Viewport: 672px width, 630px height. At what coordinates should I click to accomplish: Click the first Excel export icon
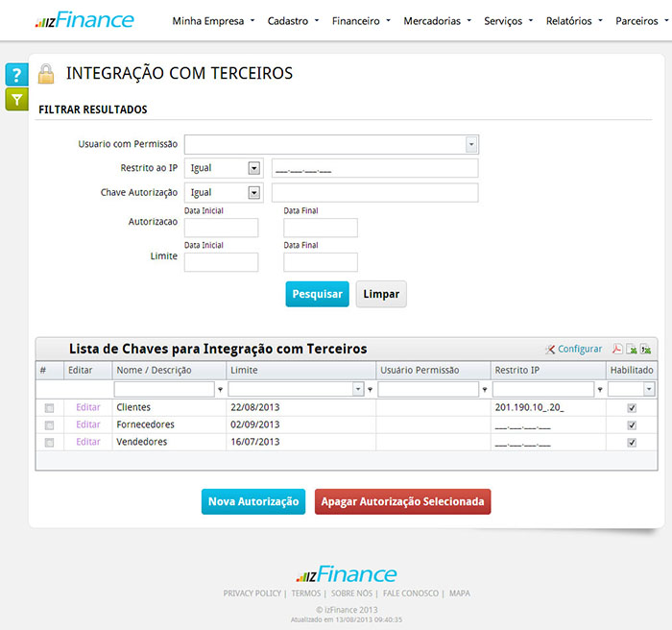coord(633,350)
